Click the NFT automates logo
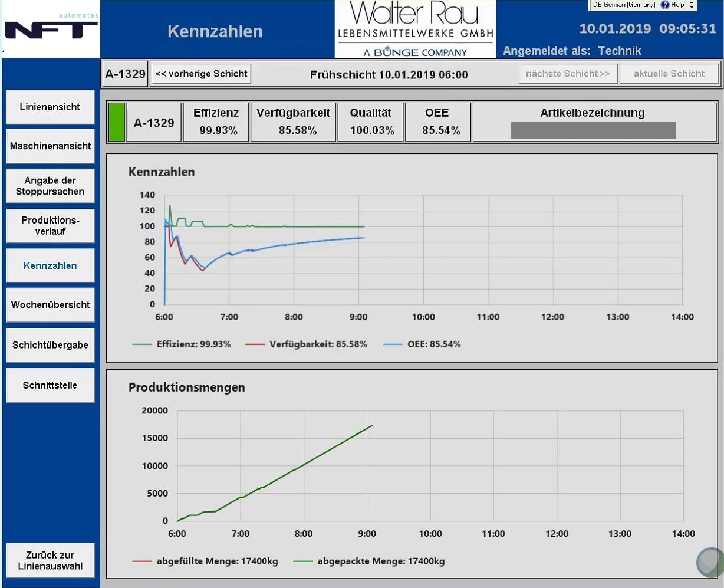This screenshot has width=724, height=588. click(x=51, y=29)
